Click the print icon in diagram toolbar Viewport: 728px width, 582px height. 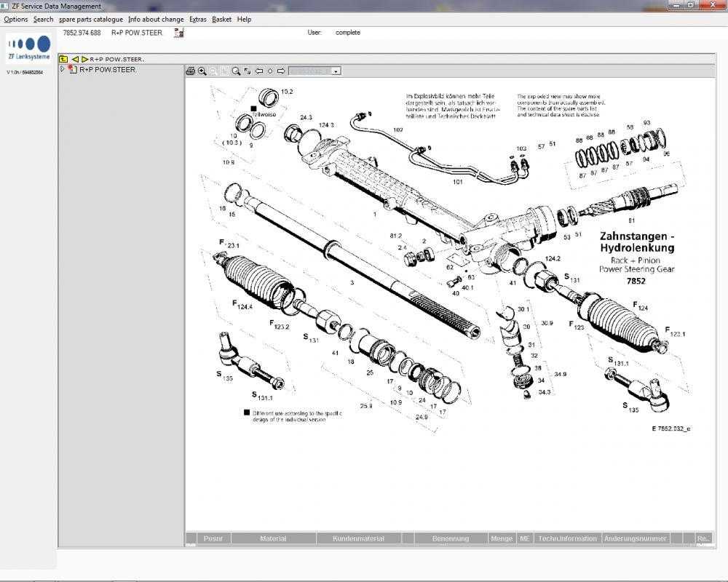pyautogui.click(x=191, y=71)
